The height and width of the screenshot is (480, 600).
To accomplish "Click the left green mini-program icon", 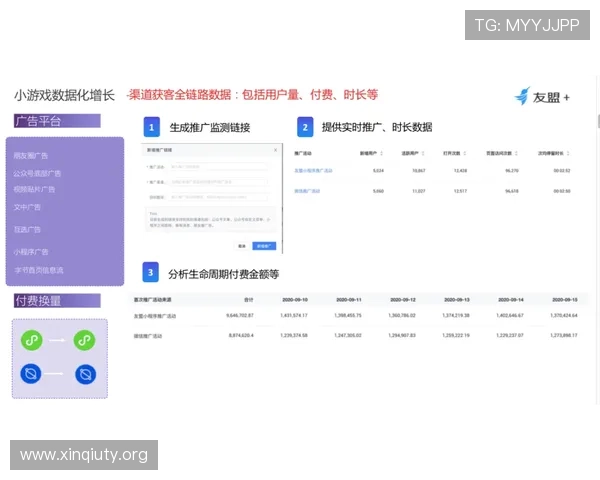I will click(x=31, y=340).
